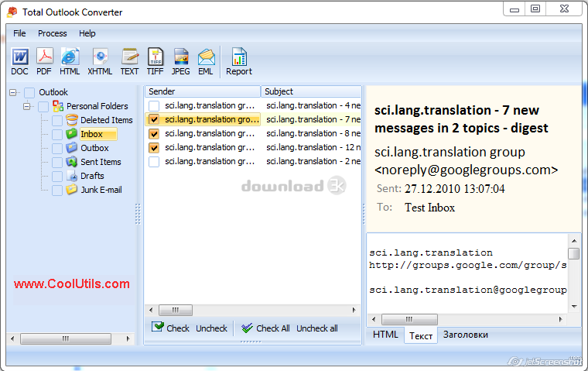
Task: Select the TEXT export icon
Action: (130, 57)
